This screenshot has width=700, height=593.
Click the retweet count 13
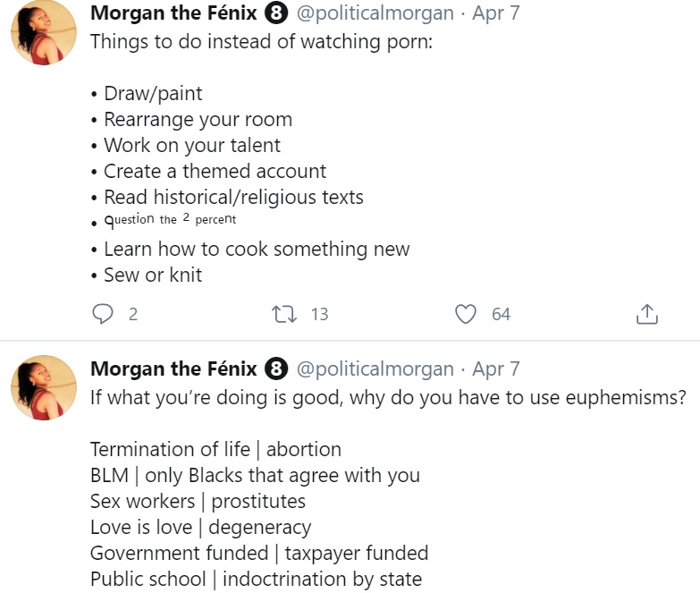(320, 314)
